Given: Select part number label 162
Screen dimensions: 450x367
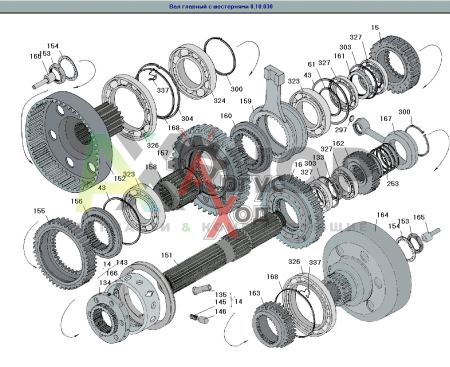Looking at the screenshot, I should [x=338, y=143].
